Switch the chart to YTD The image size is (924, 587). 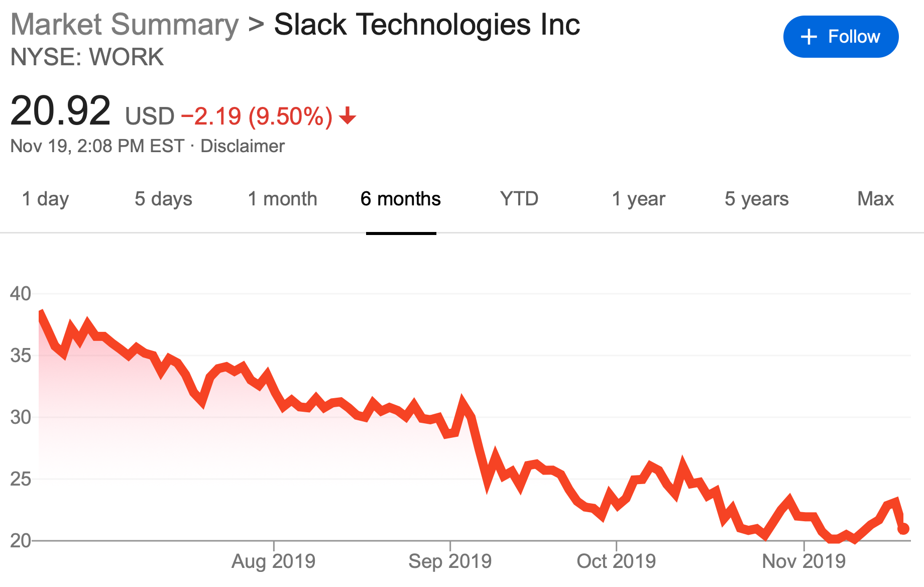coord(519,199)
